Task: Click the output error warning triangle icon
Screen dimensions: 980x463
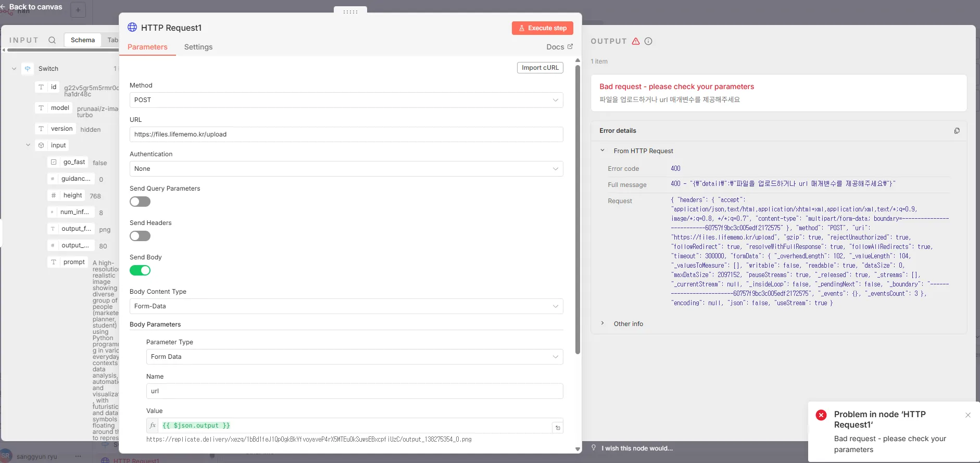Action: (x=636, y=41)
